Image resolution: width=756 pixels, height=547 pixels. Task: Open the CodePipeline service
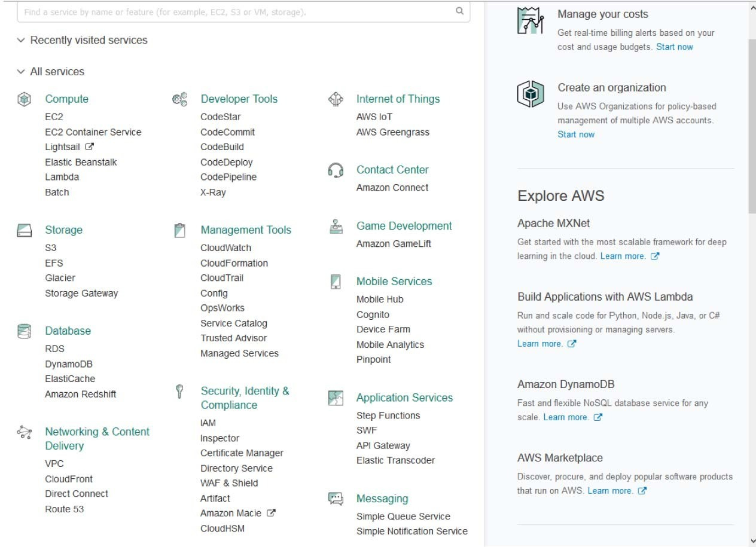click(228, 177)
